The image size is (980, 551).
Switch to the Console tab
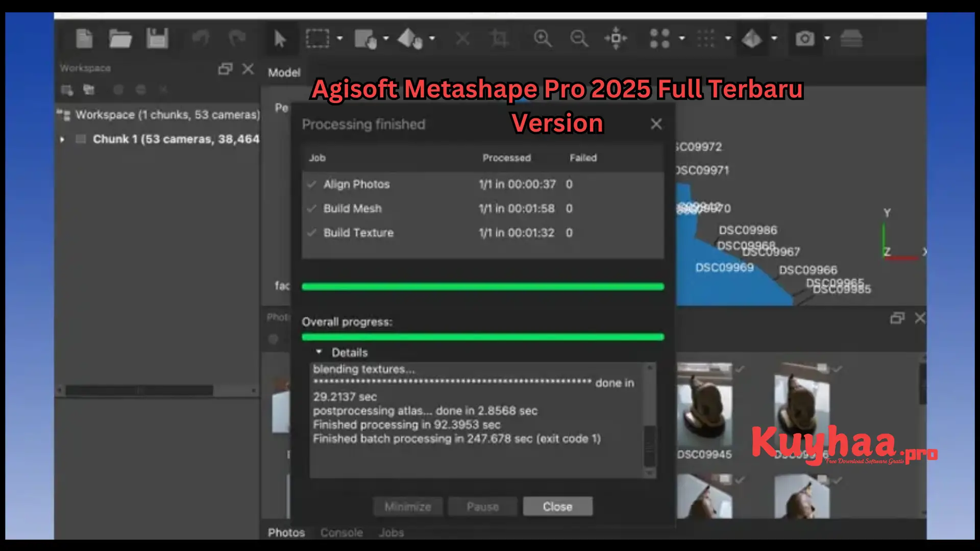(341, 532)
